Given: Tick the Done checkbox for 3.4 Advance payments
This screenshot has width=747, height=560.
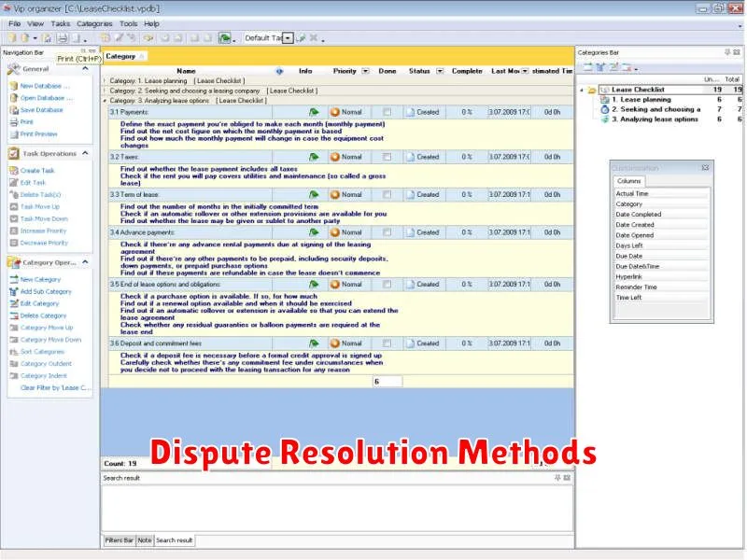Looking at the screenshot, I should 387,232.
